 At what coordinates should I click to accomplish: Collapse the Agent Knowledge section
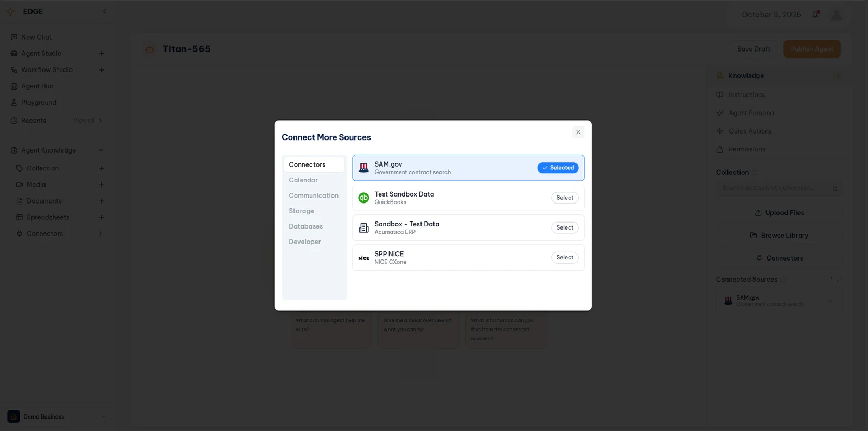point(100,150)
